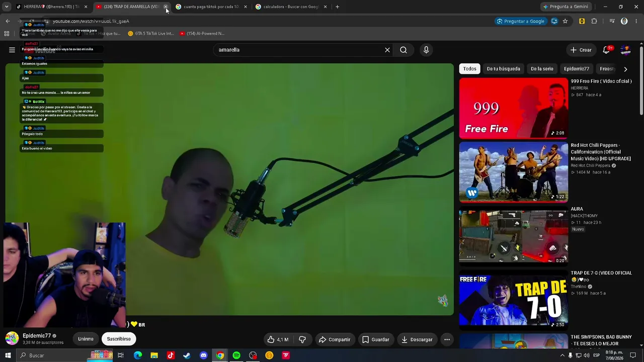
Task: Open the Epidemic77 channel name link
Action: 37,336
